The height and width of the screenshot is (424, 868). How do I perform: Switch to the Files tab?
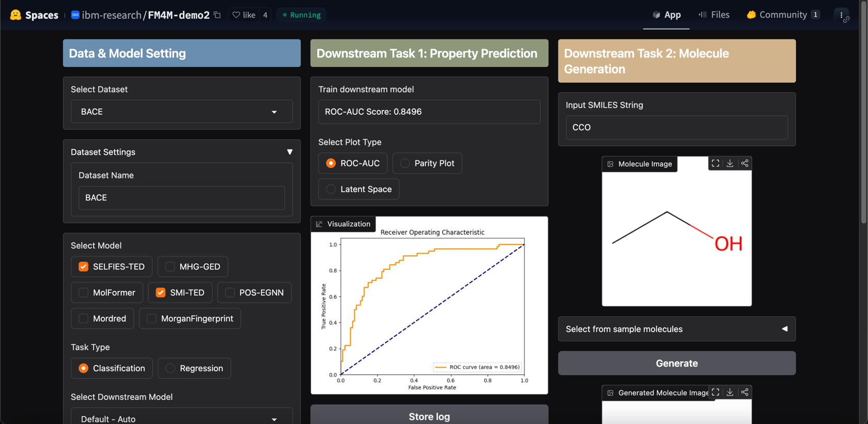(714, 15)
